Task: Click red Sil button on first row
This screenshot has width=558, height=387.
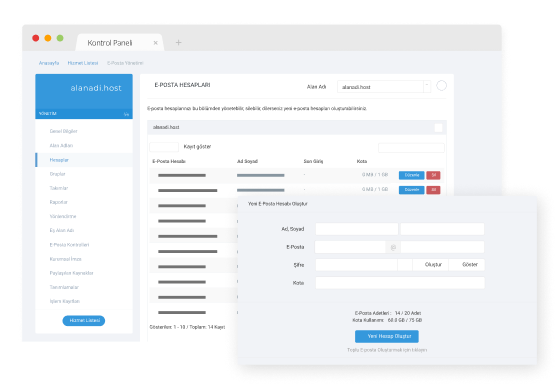Action: [x=433, y=175]
